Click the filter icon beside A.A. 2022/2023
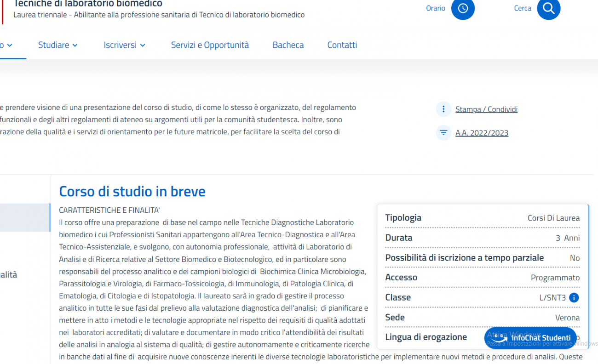The image size is (598, 364). [443, 133]
